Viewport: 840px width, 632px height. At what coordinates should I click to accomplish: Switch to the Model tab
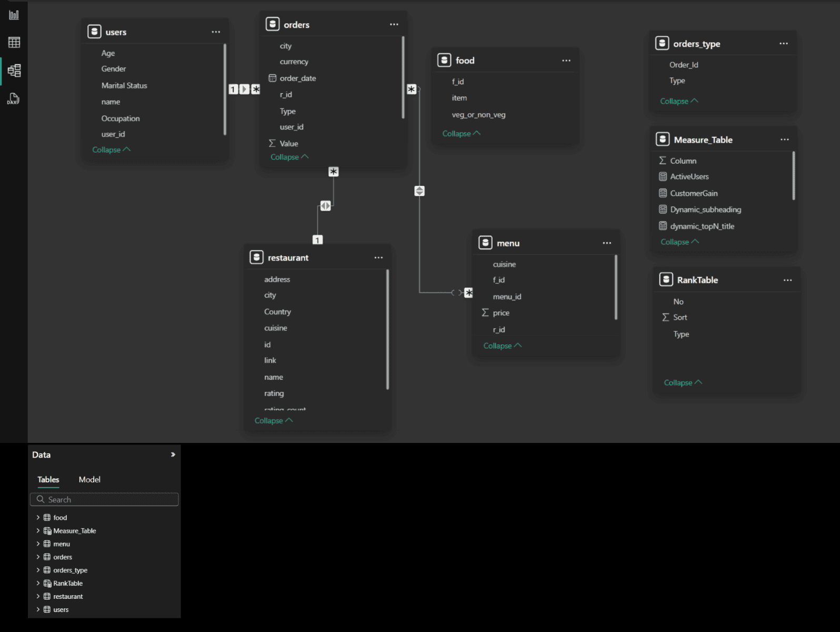point(89,480)
